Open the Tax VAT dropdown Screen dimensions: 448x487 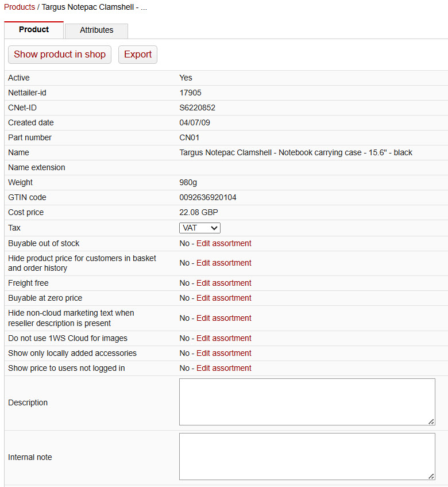click(x=200, y=228)
